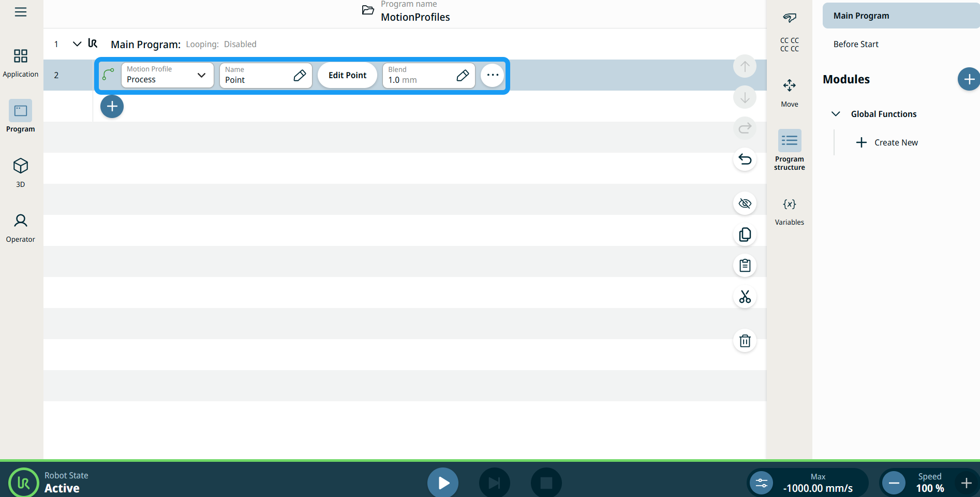Image resolution: width=980 pixels, height=497 pixels.
Task: Switch to the 3D view tab
Action: 21,172
